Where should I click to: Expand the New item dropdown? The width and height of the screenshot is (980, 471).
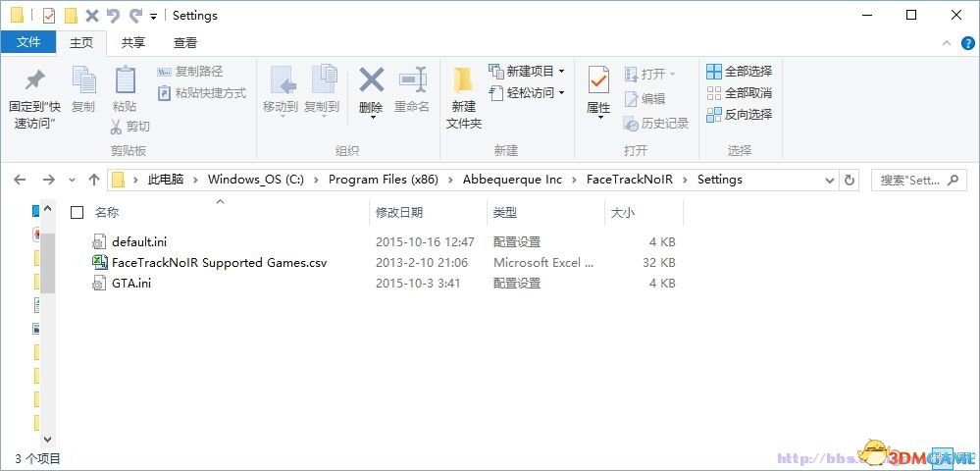tap(561, 72)
